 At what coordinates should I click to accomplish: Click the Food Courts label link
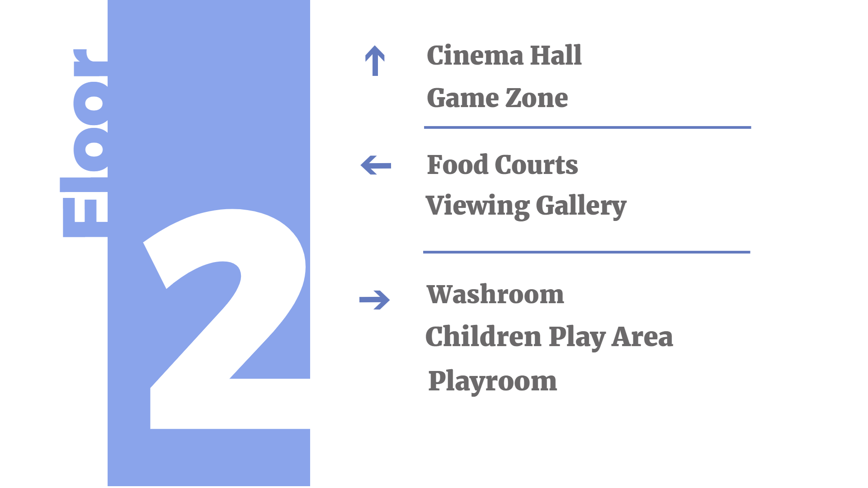tap(509, 163)
